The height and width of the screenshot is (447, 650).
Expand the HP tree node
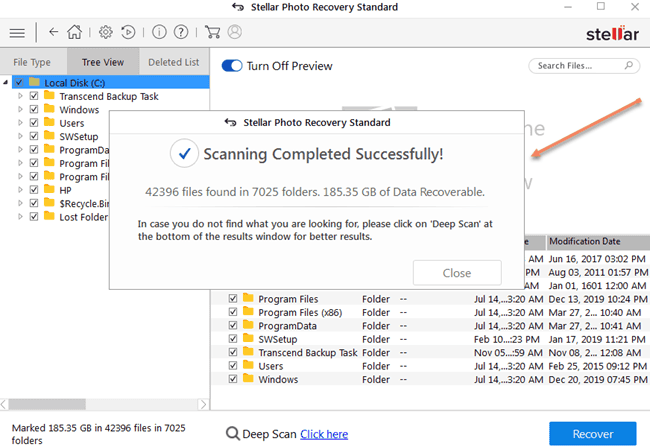20,189
